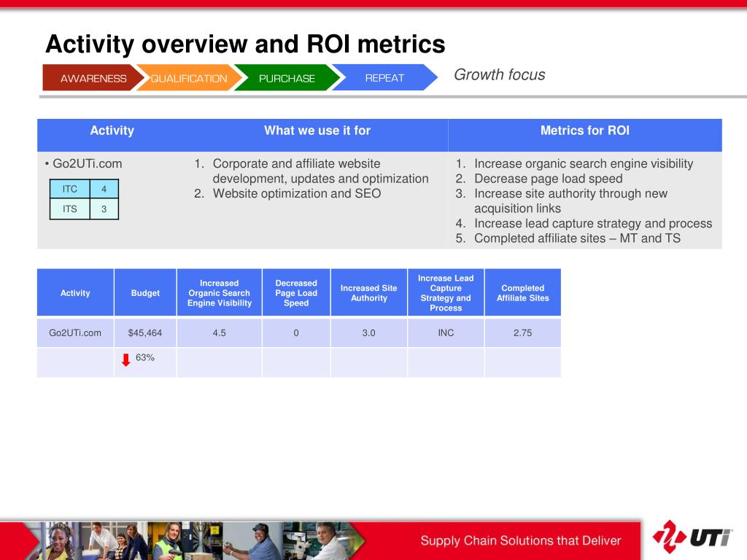747x560 pixels.
Task: Click the ITC cell
Action: pos(69,189)
